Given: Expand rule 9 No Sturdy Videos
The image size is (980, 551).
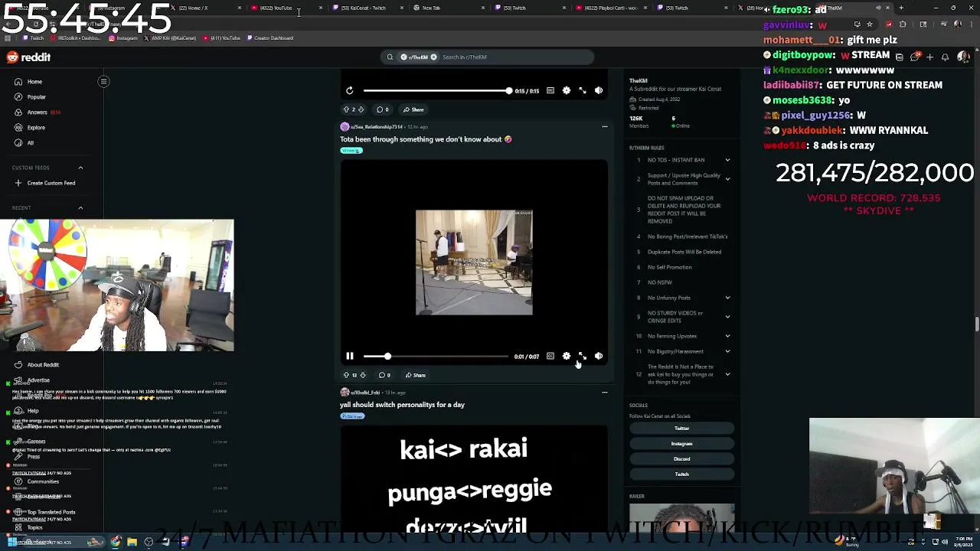Looking at the screenshot, I should pyautogui.click(x=727, y=317).
